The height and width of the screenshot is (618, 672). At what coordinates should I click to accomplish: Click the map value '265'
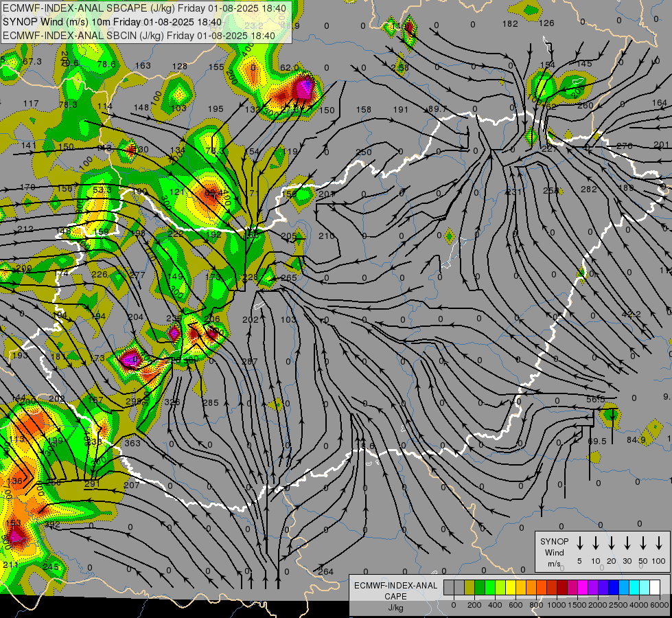tap(289, 277)
